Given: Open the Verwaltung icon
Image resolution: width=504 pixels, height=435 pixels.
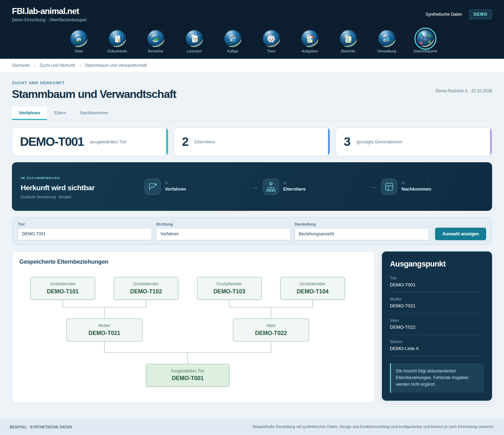Looking at the screenshot, I should coord(387,39).
